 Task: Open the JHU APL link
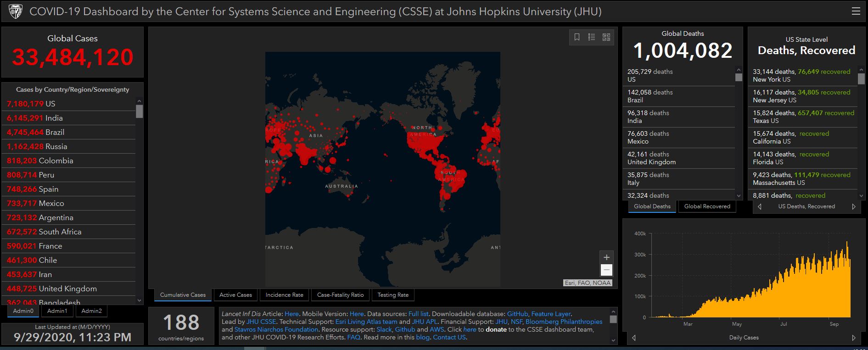(424, 322)
